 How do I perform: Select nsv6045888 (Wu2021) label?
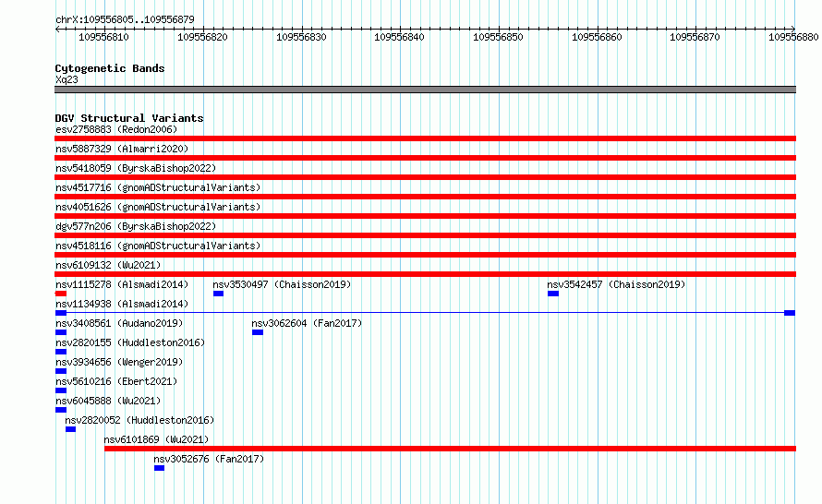pos(108,401)
